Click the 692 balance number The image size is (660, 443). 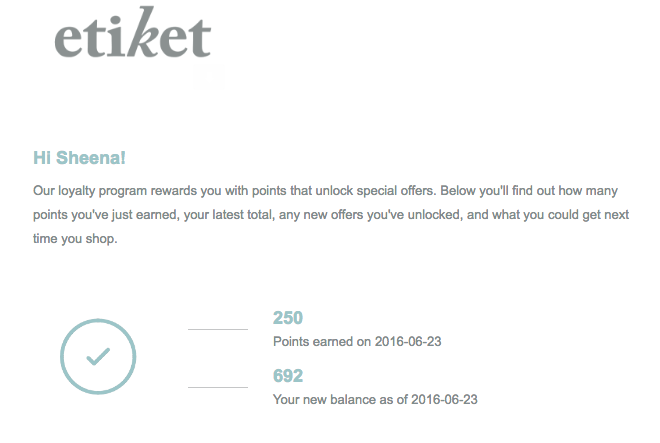pyautogui.click(x=288, y=376)
